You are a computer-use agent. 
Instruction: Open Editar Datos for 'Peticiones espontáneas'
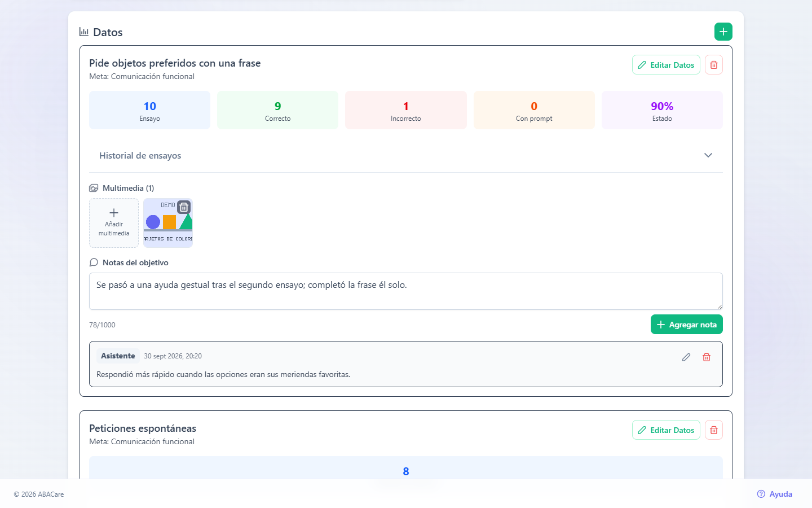coord(666,430)
